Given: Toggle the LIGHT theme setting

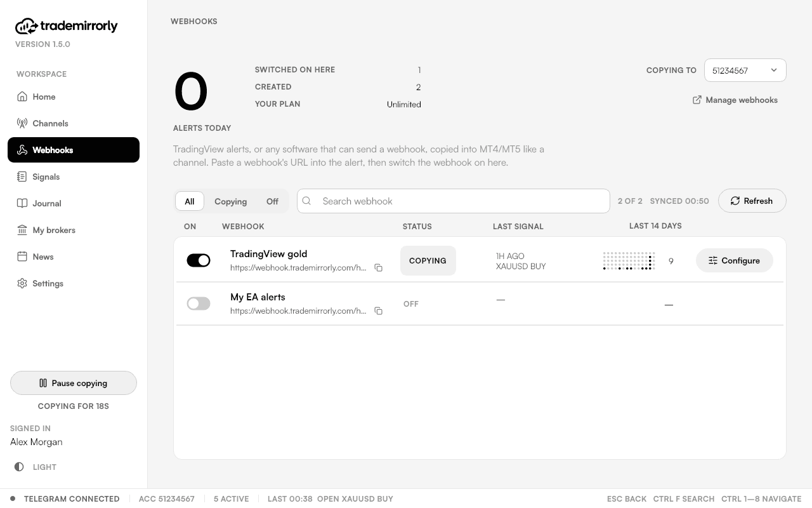Looking at the screenshot, I should point(36,467).
